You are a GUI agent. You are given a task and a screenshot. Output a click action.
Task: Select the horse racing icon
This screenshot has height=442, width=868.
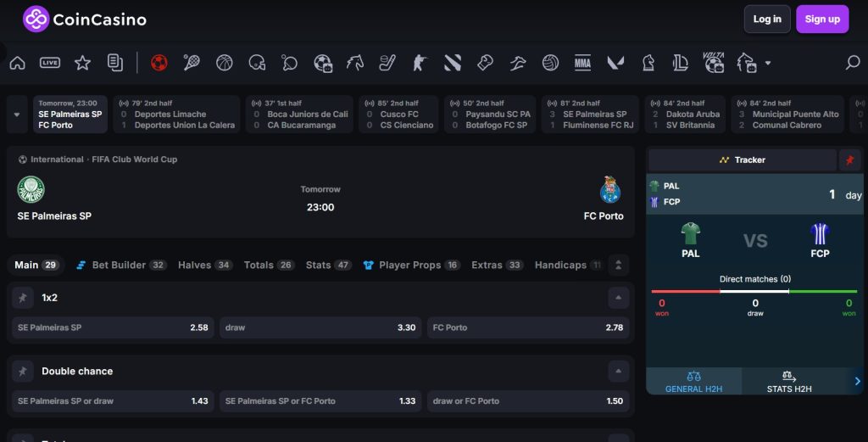355,63
